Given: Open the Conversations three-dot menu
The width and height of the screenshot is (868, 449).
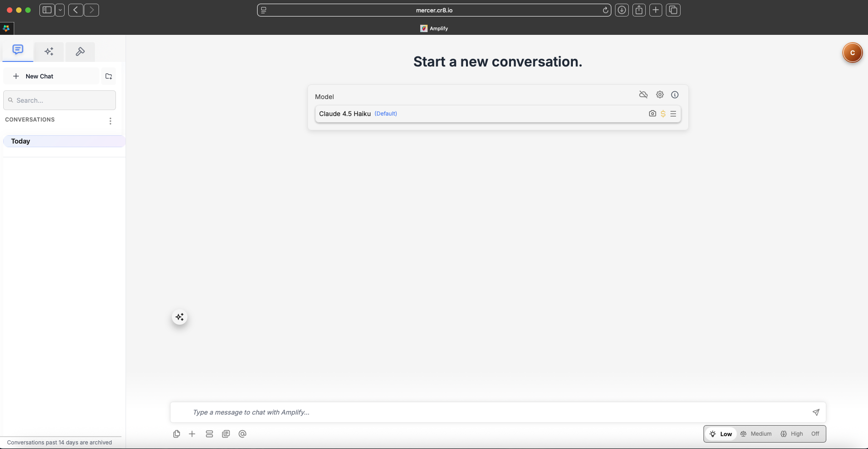Looking at the screenshot, I should [x=110, y=121].
